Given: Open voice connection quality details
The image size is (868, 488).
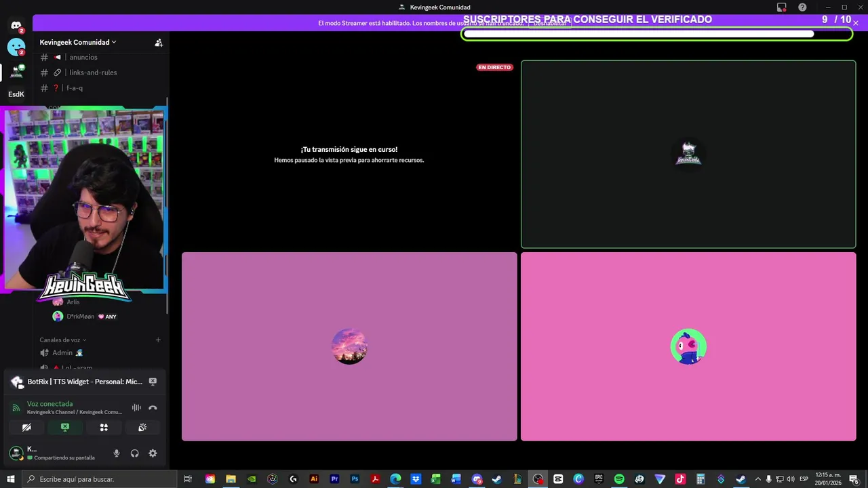Looking at the screenshot, I should [16, 407].
